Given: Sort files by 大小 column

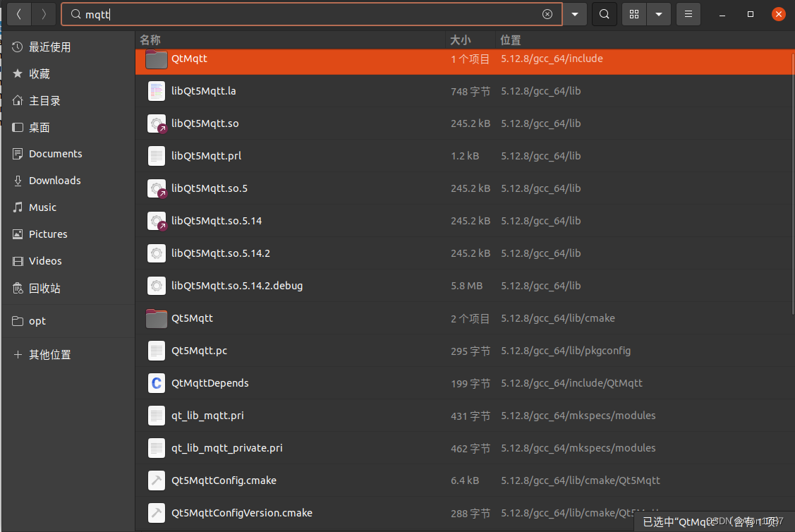Looking at the screenshot, I should [x=461, y=40].
